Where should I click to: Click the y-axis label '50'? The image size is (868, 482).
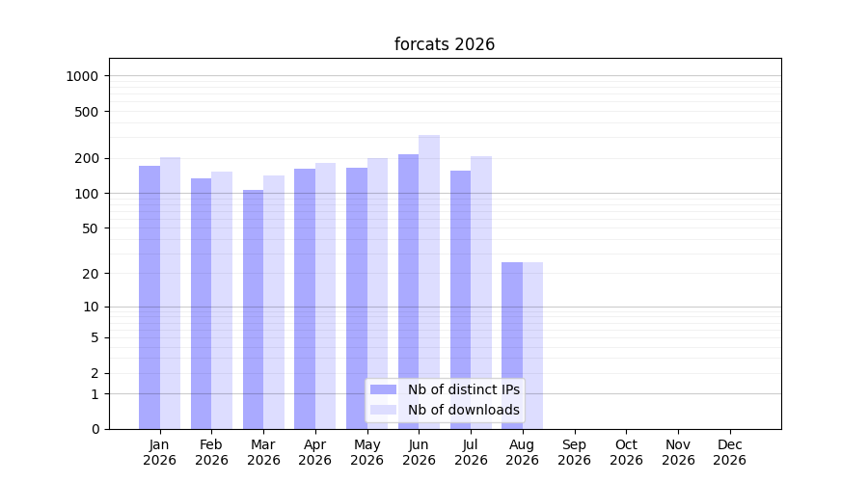tap(91, 228)
